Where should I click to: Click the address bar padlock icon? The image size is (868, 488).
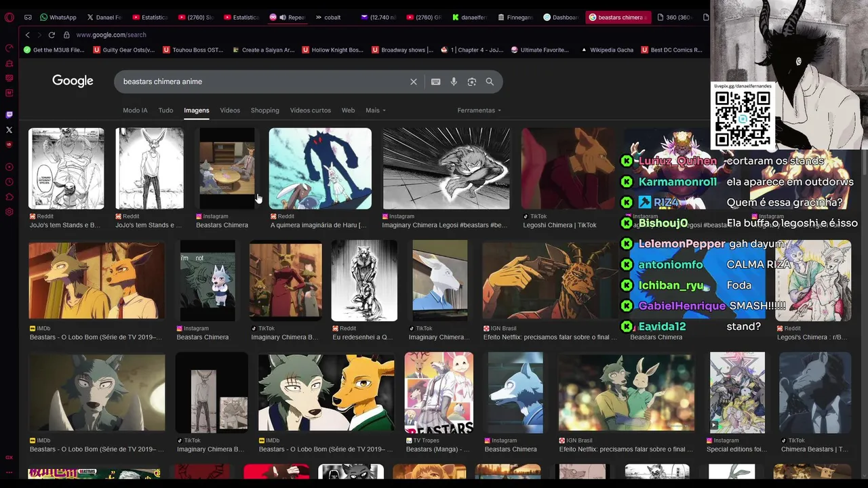click(x=66, y=35)
